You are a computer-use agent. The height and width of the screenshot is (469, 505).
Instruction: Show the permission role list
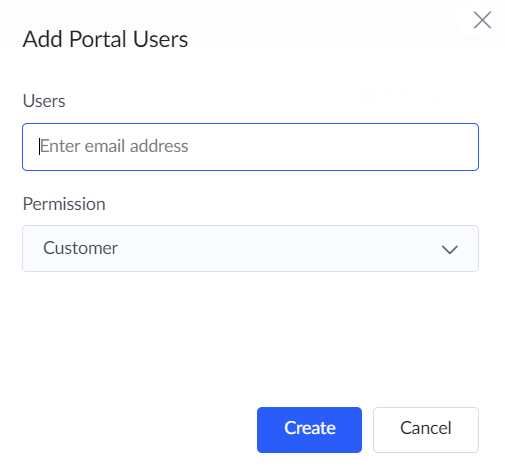click(250, 248)
